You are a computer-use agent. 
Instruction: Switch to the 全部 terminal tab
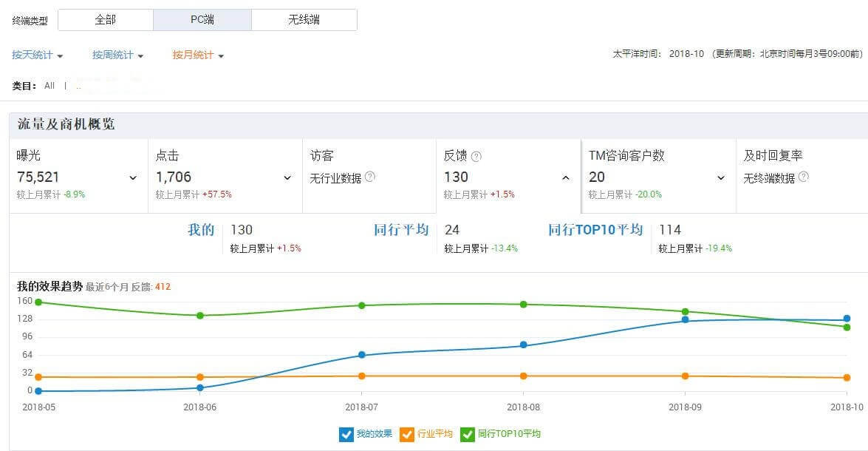point(106,20)
